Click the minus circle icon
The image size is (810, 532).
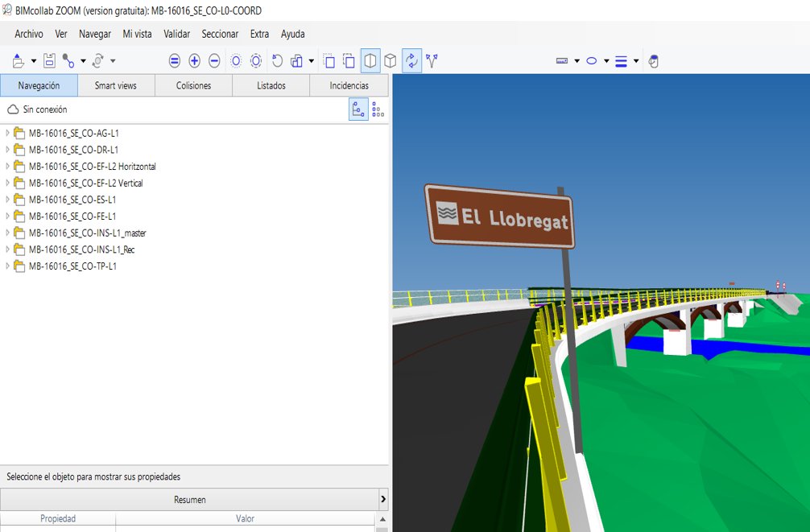tap(214, 61)
